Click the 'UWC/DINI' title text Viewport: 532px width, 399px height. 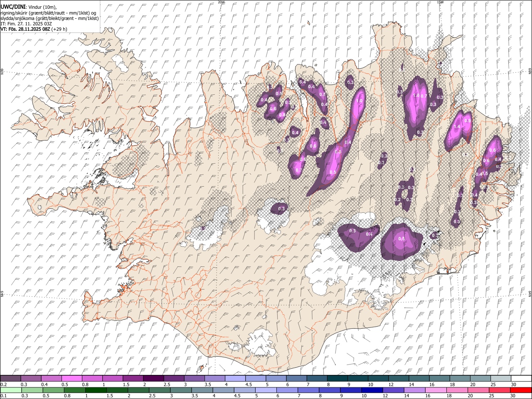13,7
